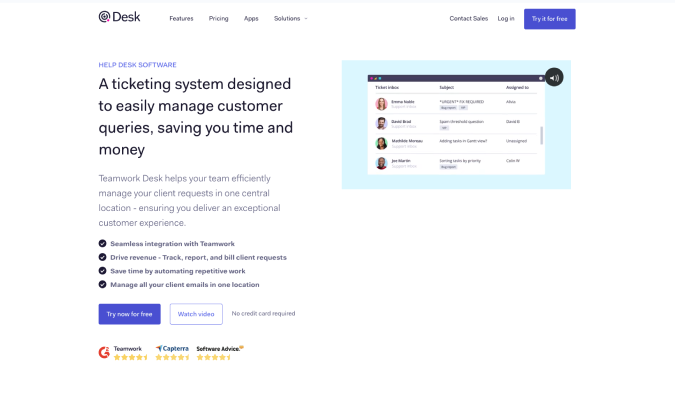Screen dimensions: 675x394
Task: Click the G2 rating logo
Action: (104, 352)
